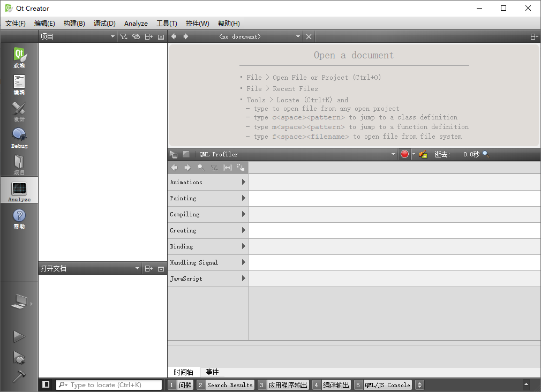Open the record options dropdown arrow

[414, 154]
